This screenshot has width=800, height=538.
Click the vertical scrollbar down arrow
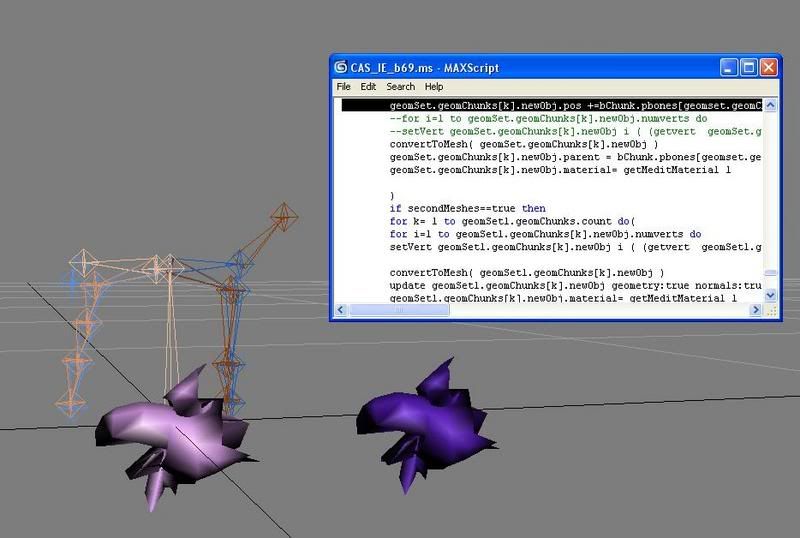point(770,296)
